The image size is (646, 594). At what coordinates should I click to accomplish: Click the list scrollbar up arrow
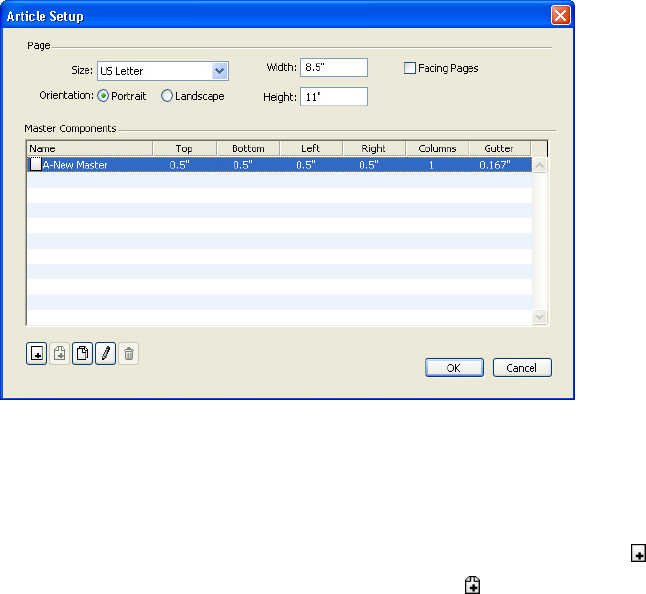[x=540, y=165]
